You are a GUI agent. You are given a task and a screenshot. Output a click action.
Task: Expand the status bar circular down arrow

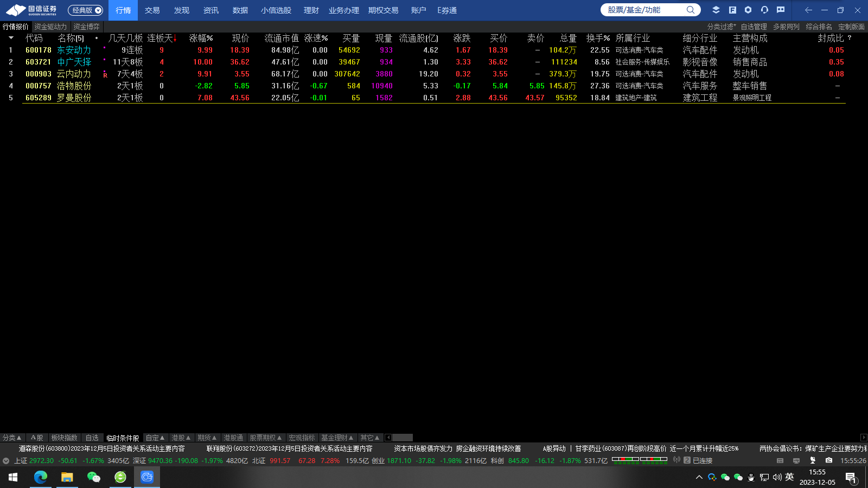(6, 461)
